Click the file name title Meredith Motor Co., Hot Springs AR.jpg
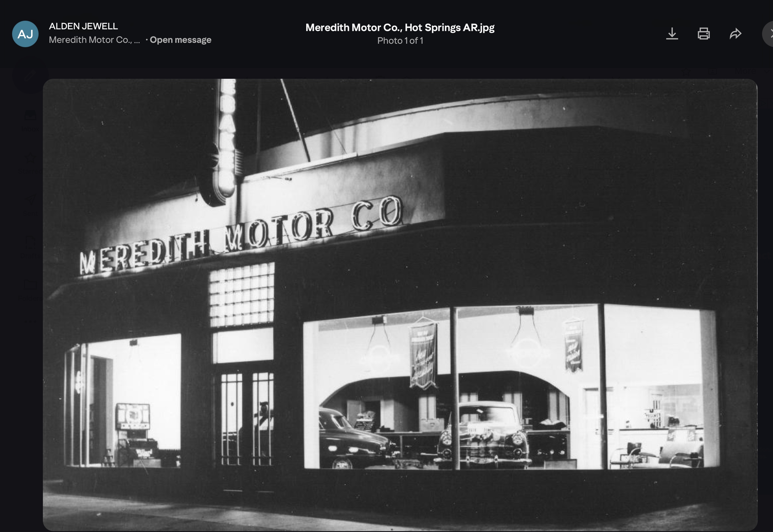Viewport: 773px width, 532px height. coord(400,27)
